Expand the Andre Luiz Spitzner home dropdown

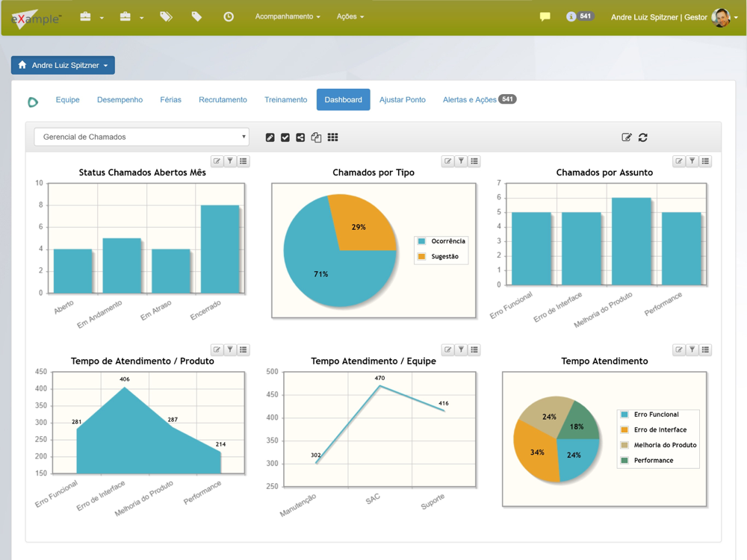tap(63, 65)
